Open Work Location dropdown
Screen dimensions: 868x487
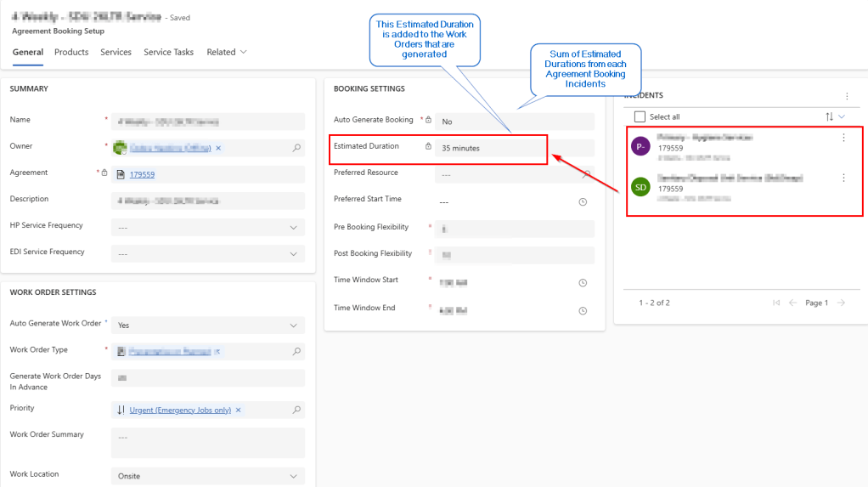pos(294,477)
